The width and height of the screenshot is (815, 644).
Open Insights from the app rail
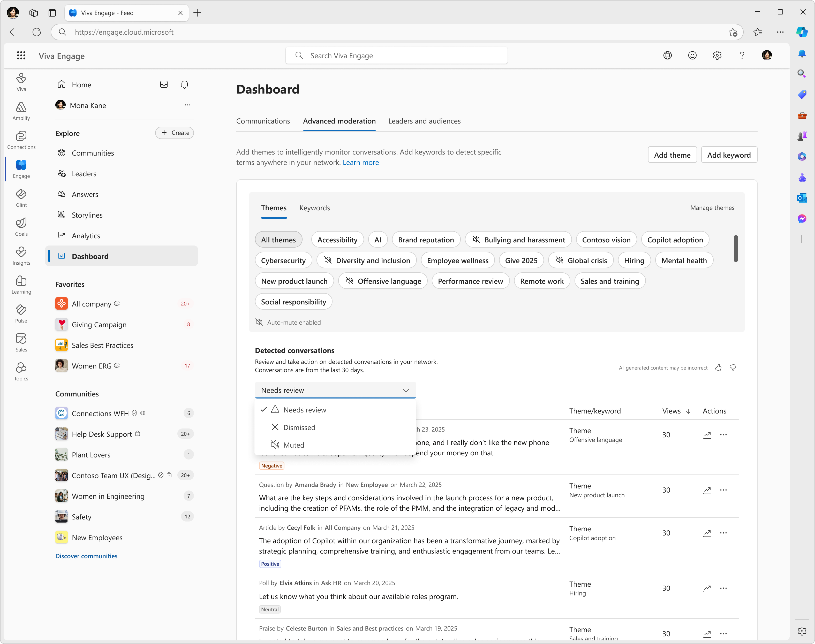(x=21, y=256)
